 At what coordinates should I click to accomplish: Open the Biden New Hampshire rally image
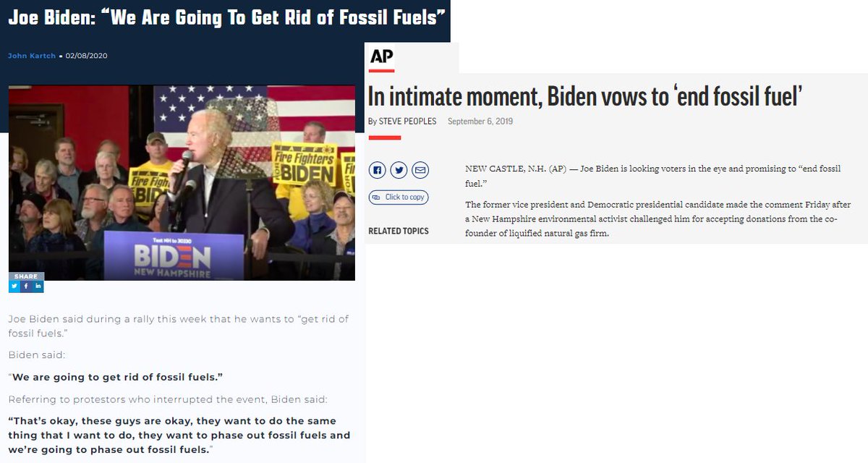(x=182, y=182)
